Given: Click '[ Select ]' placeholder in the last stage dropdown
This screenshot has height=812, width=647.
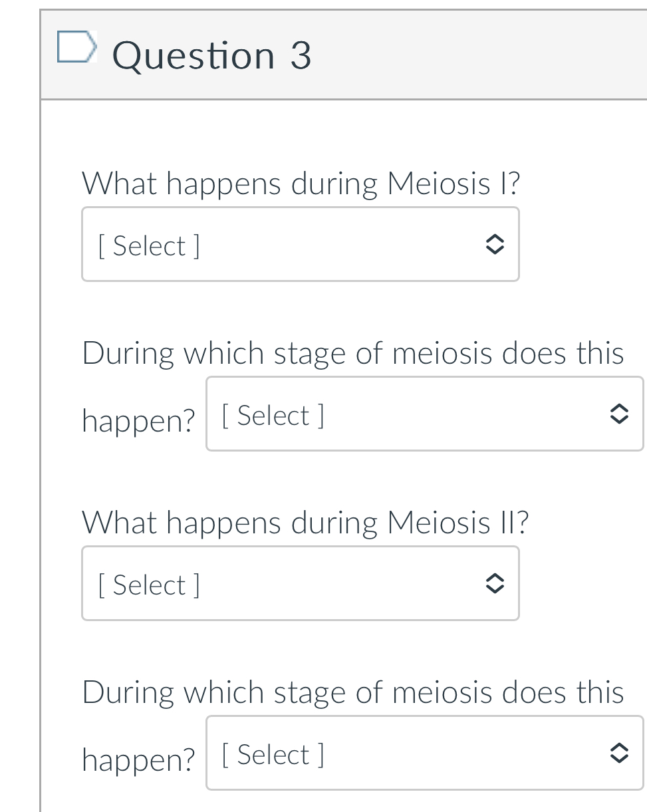Looking at the screenshot, I should tap(273, 755).
